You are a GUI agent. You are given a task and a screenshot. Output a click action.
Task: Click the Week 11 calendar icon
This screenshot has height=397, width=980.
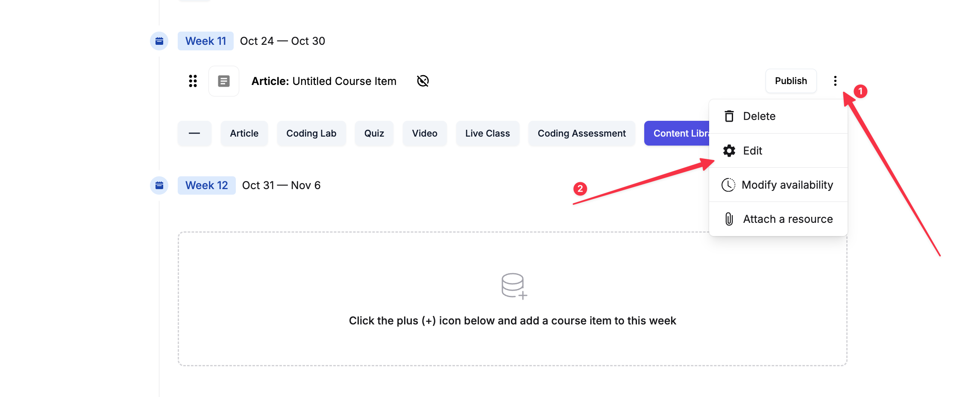pos(159,41)
